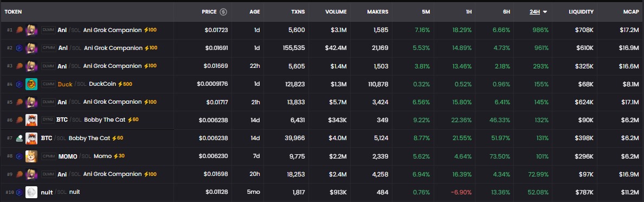Click the CLMM label on the Duck row
Screen dimensions: 644x202
[x=48, y=84]
